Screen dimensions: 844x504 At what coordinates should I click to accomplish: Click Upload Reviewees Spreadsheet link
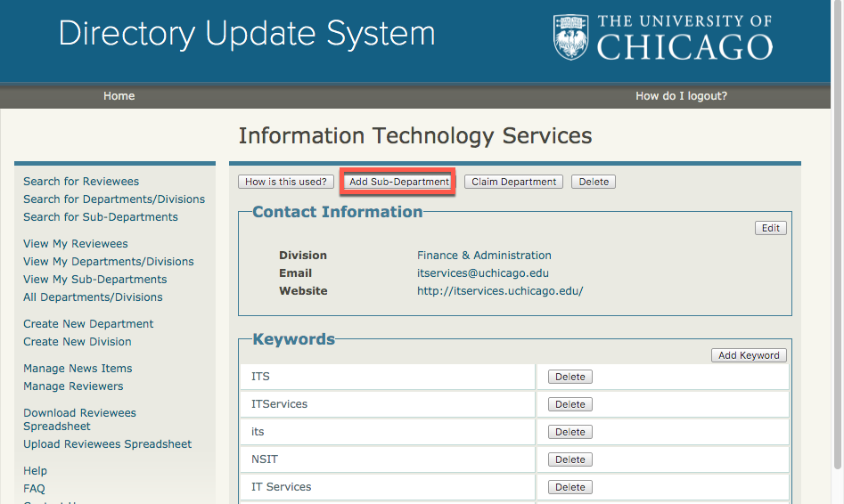(x=107, y=443)
